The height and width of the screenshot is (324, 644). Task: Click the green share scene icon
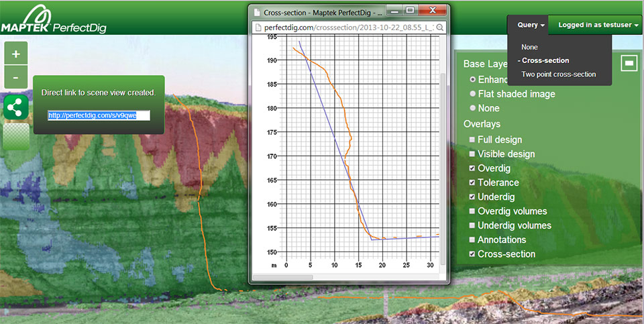[x=15, y=107]
